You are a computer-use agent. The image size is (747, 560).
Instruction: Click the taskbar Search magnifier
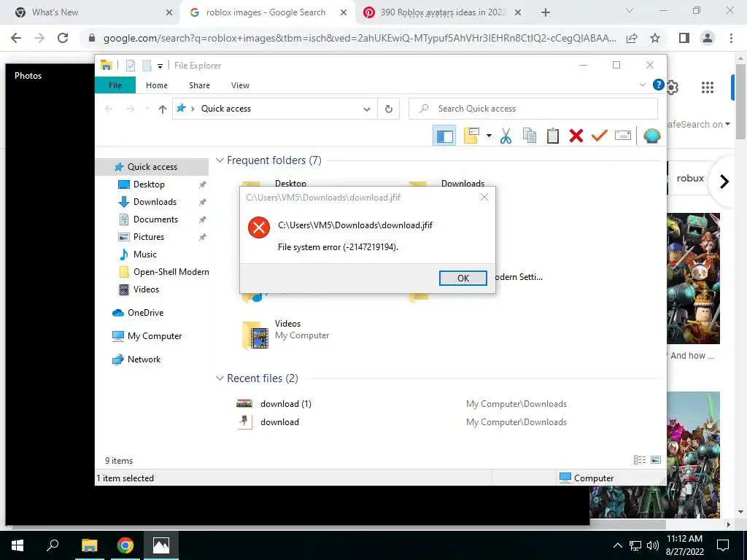click(x=53, y=545)
